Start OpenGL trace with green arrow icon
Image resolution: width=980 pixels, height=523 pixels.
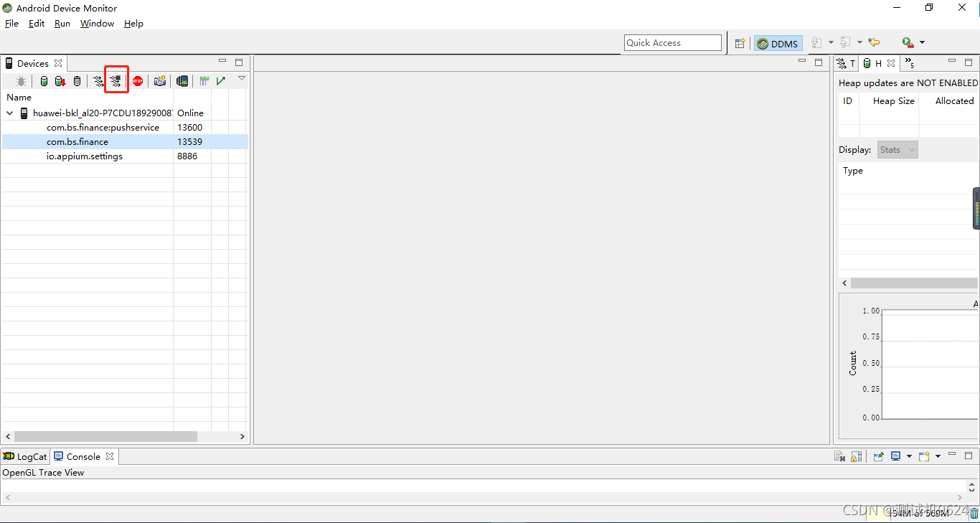[x=221, y=81]
